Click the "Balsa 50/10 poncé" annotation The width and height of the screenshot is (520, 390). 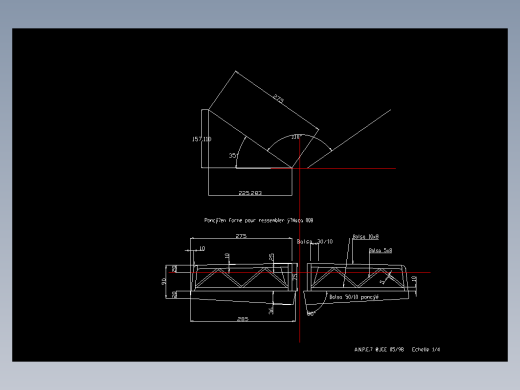pos(354,297)
